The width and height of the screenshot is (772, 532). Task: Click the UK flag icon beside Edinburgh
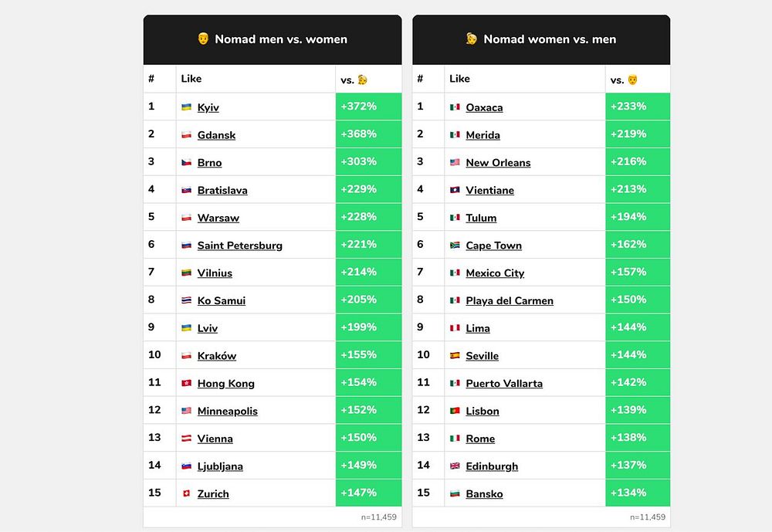pos(455,466)
